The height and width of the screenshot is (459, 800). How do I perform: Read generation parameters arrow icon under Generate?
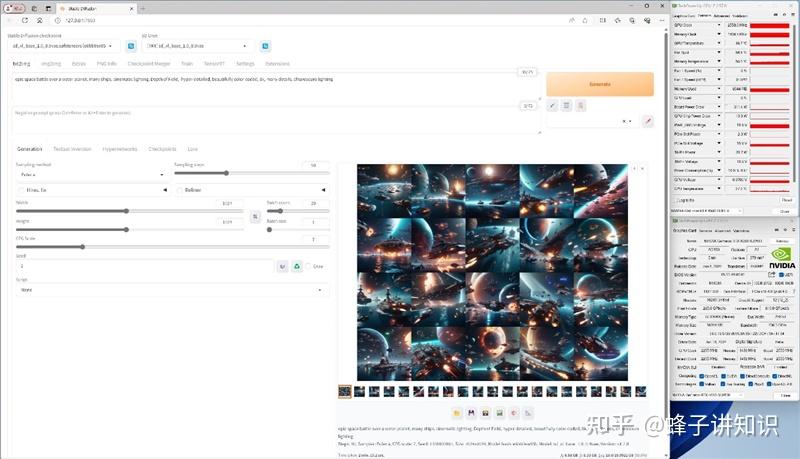pos(552,106)
